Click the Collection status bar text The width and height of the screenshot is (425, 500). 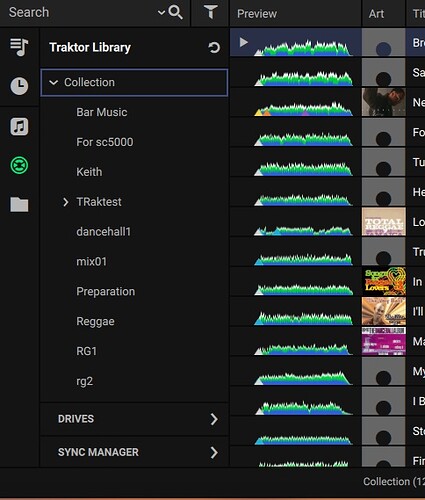(393, 481)
